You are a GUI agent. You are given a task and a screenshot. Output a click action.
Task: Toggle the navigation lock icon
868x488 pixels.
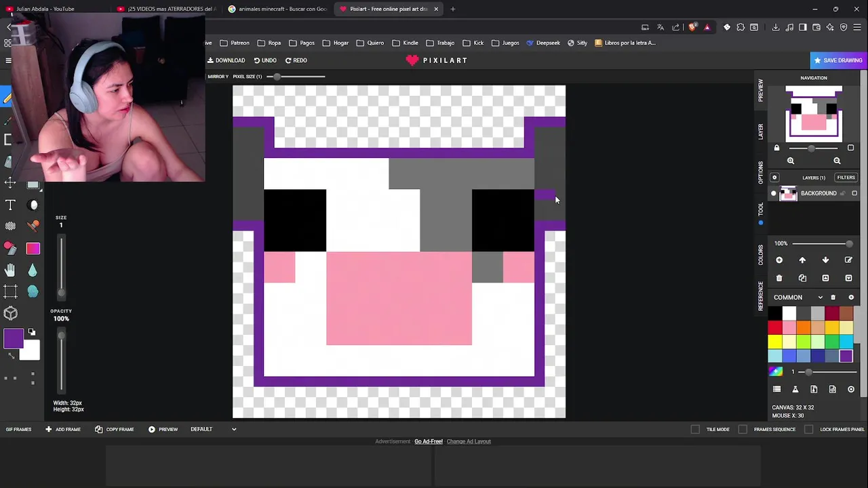[777, 148]
